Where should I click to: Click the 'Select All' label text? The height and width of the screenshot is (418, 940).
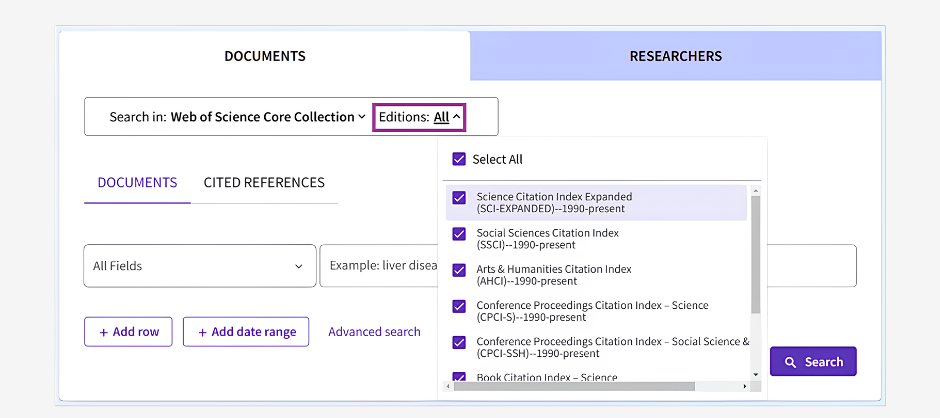498,160
